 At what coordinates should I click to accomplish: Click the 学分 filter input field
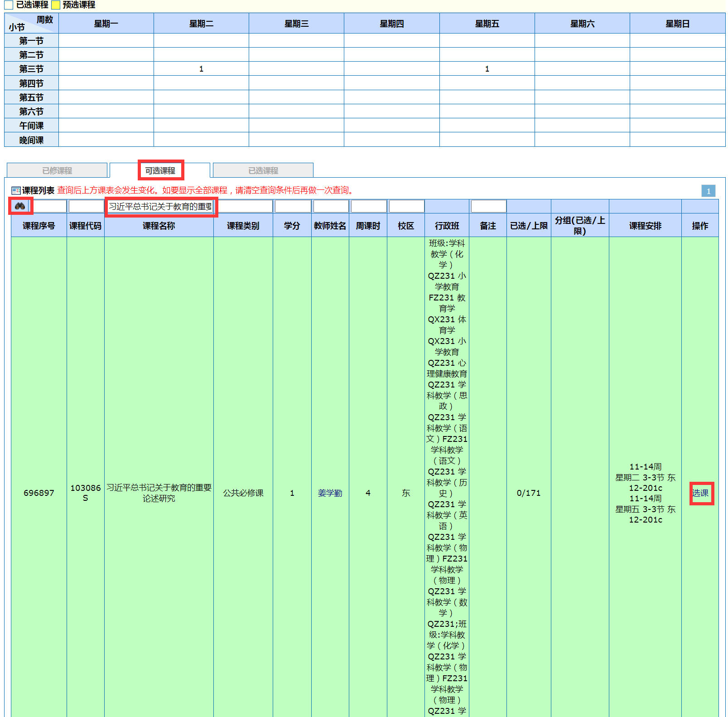tap(293, 207)
